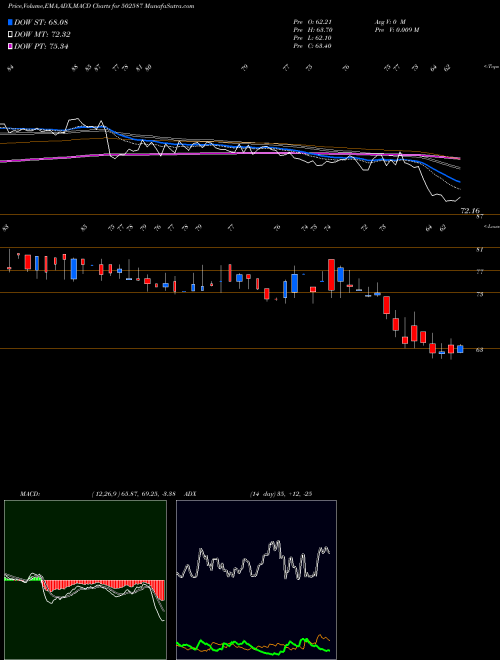Image resolution: width=500 pixels, height=660 pixels.
Task: Click the 63 price axis label
Action: click(479, 350)
